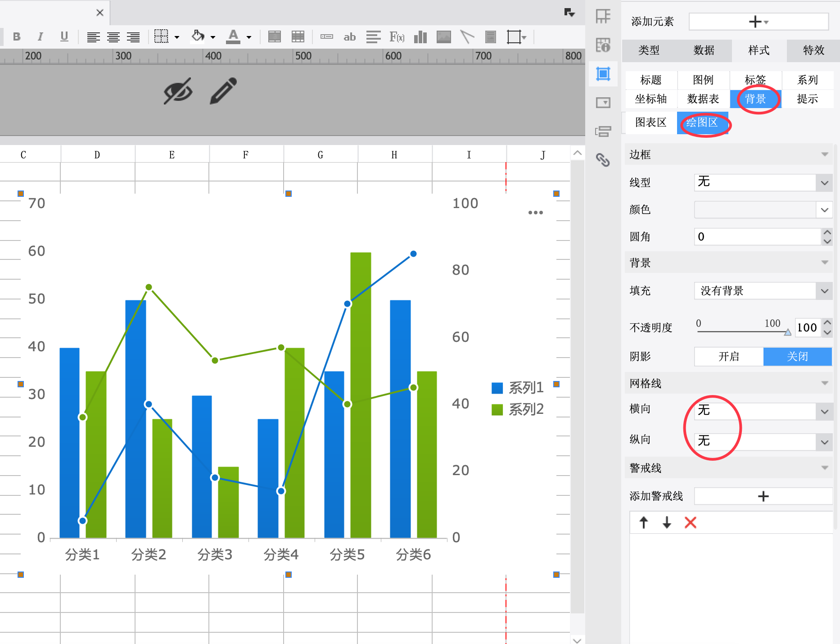Image resolution: width=840 pixels, height=644 pixels.
Task: Click the crossed-out eye visibility icon
Action: coord(178,91)
